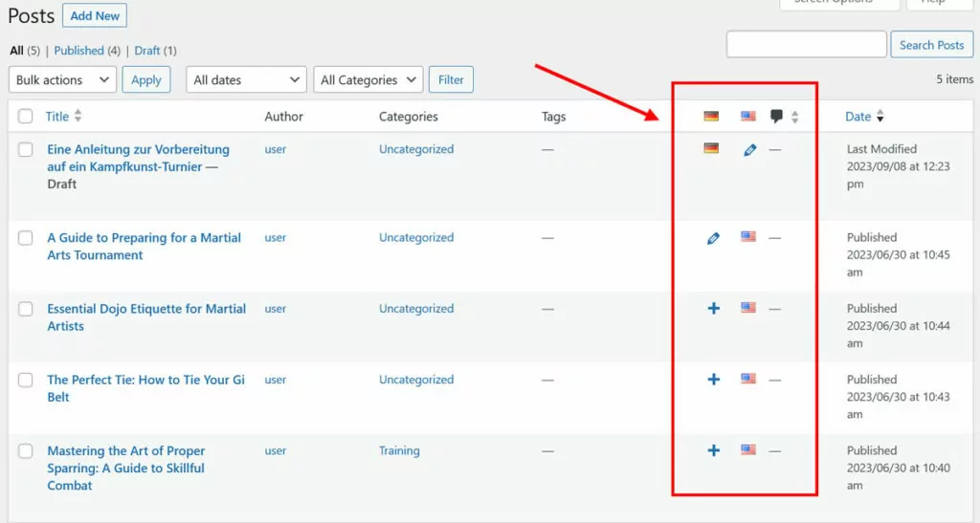Click the Add New button
980x523 pixels.
(x=95, y=15)
